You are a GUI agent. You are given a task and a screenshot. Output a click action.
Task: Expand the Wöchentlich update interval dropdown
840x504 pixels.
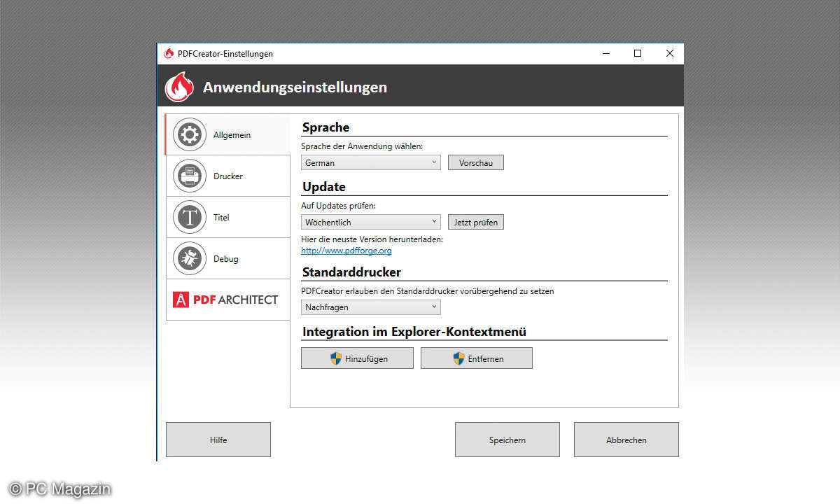point(371,222)
